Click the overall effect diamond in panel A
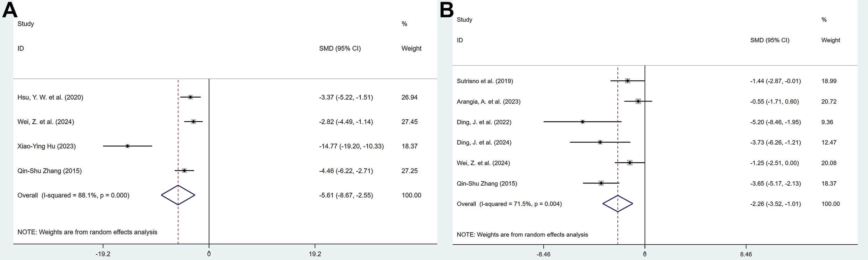 pos(178,195)
